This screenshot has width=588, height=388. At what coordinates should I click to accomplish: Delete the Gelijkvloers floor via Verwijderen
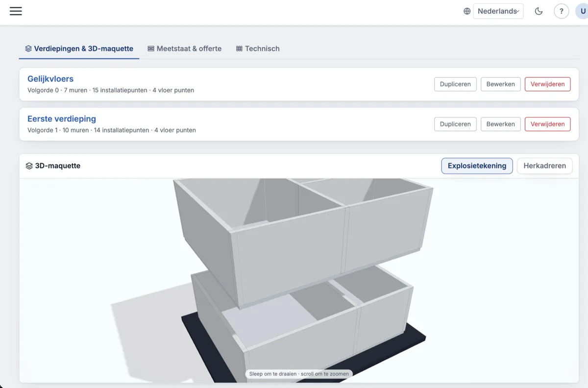click(547, 84)
